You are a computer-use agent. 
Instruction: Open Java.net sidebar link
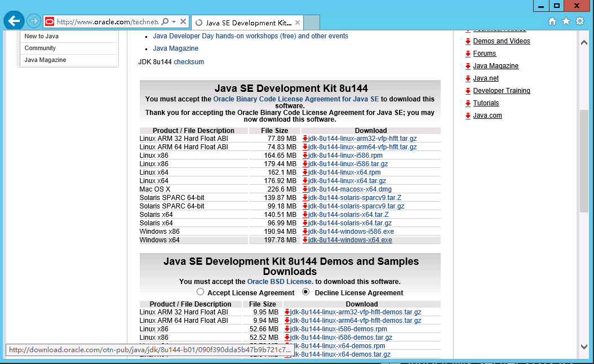tap(486, 78)
